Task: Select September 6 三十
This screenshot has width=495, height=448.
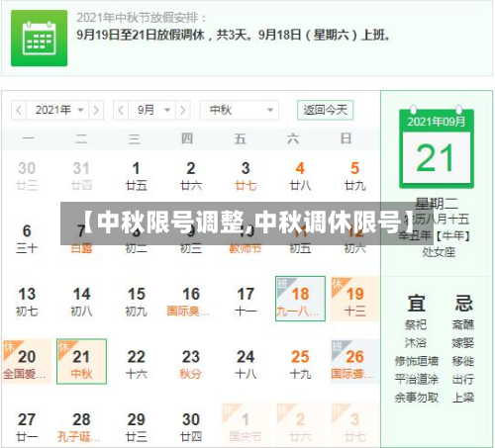Action: point(27,239)
